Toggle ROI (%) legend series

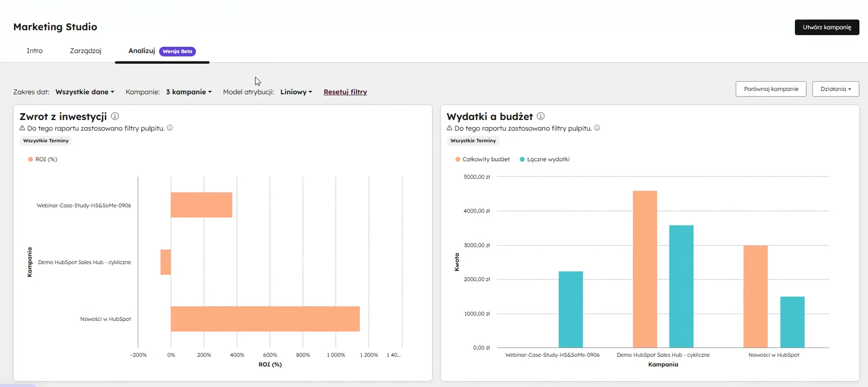(43, 159)
